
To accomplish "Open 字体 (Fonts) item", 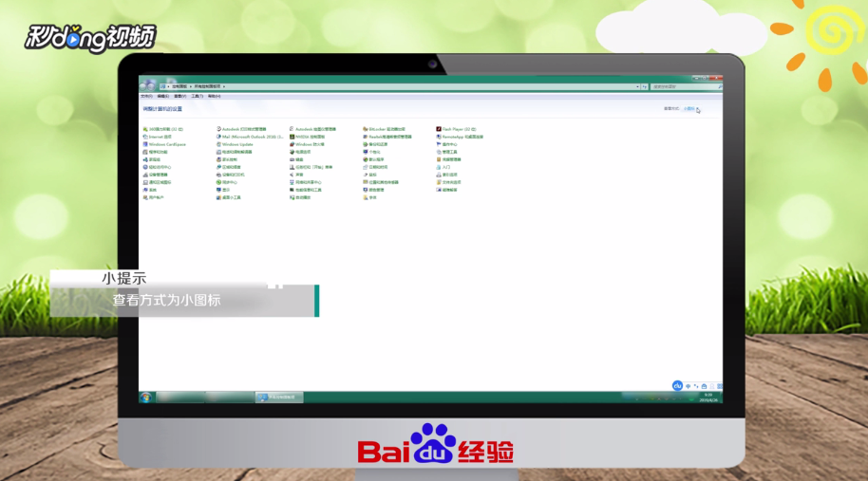I will click(369, 197).
